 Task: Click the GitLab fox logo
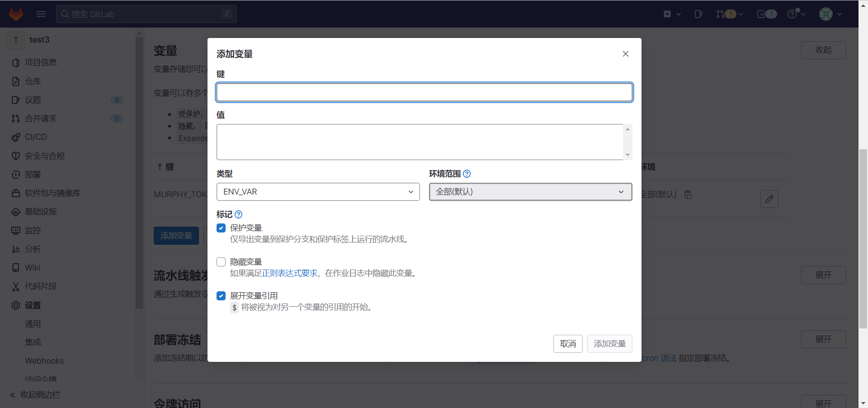tap(16, 14)
